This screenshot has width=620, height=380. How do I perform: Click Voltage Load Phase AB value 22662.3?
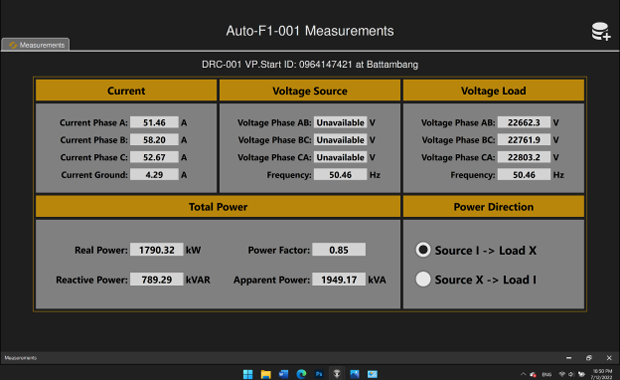[x=524, y=122]
